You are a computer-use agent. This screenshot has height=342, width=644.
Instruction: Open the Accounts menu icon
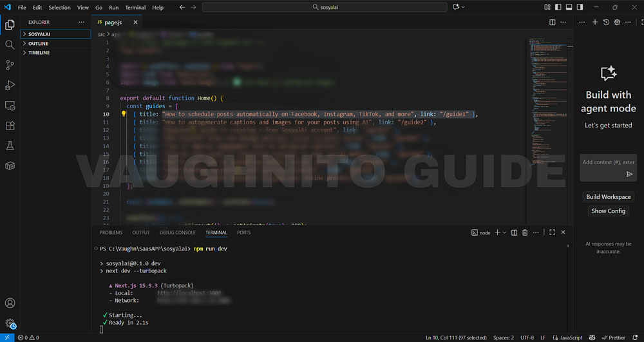tap(10, 303)
